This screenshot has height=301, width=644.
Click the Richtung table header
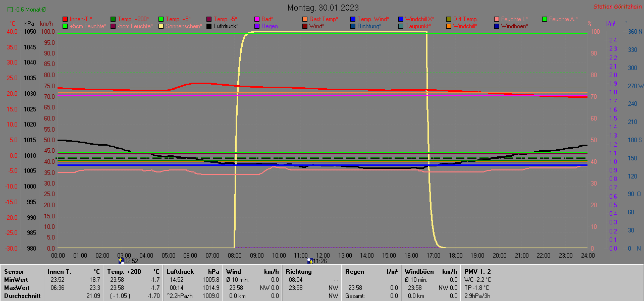(298, 272)
